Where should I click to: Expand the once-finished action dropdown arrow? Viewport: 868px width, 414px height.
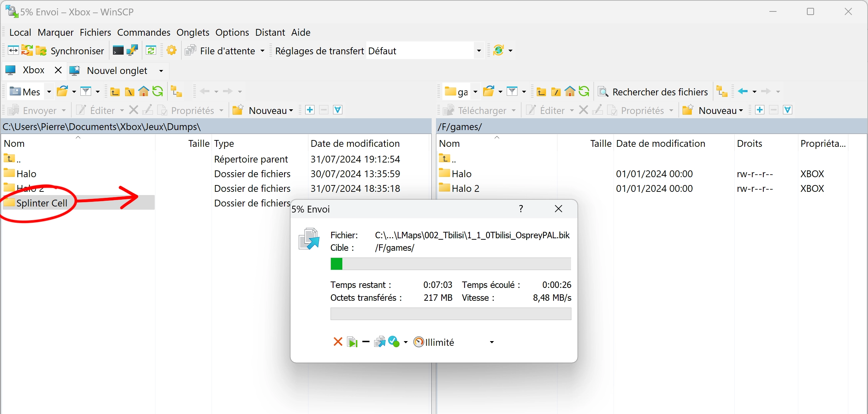[x=406, y=342]
